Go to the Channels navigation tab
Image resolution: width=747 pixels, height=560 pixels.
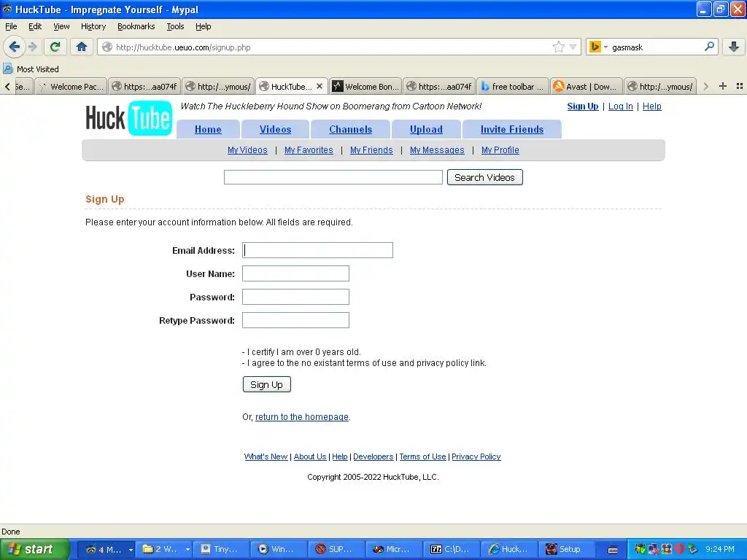point(350,129)
